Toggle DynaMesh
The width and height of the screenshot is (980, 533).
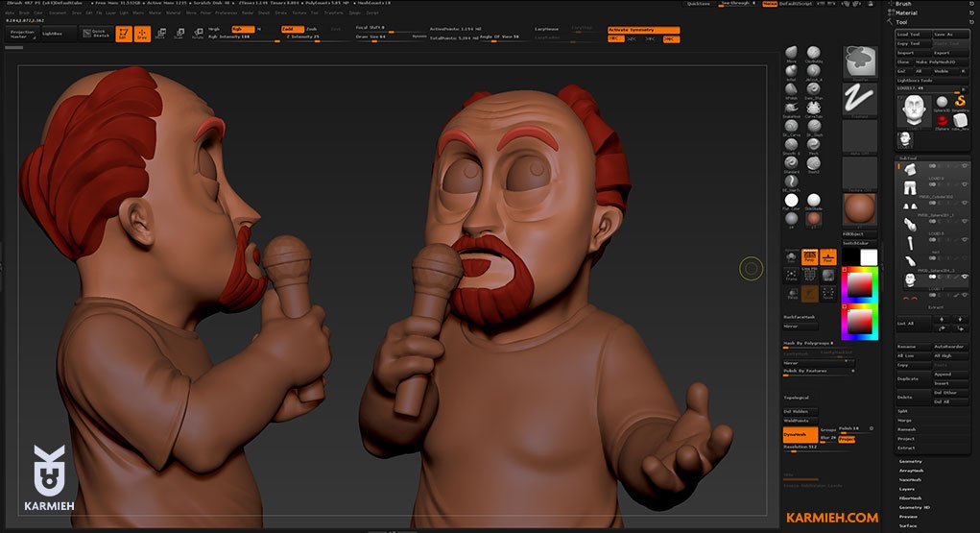click(800, 434)
